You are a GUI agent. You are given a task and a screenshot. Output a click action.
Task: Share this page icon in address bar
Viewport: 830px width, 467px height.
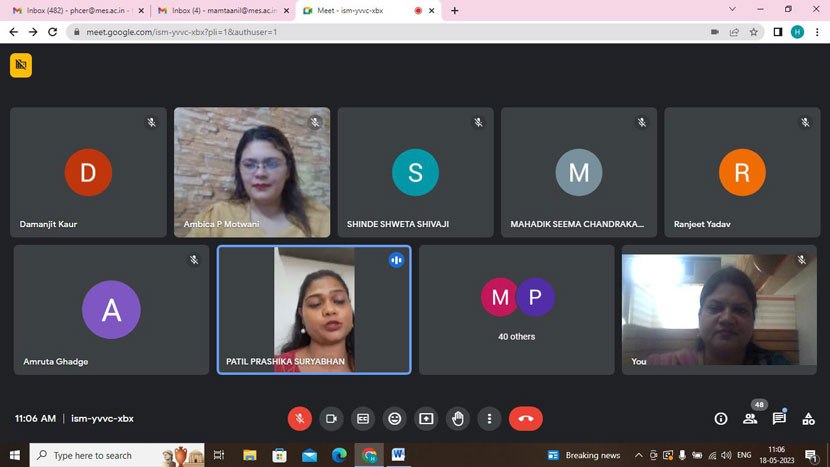click(x=734, y=32)
